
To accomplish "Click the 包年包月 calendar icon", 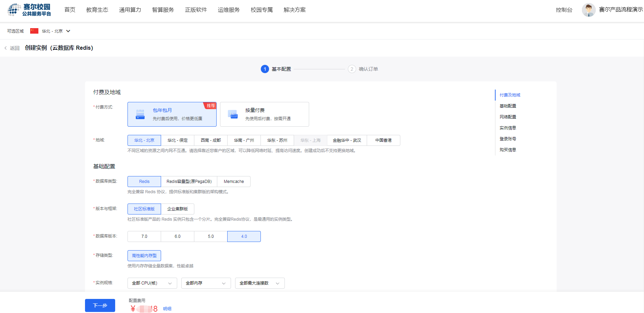I will [140, 114].
